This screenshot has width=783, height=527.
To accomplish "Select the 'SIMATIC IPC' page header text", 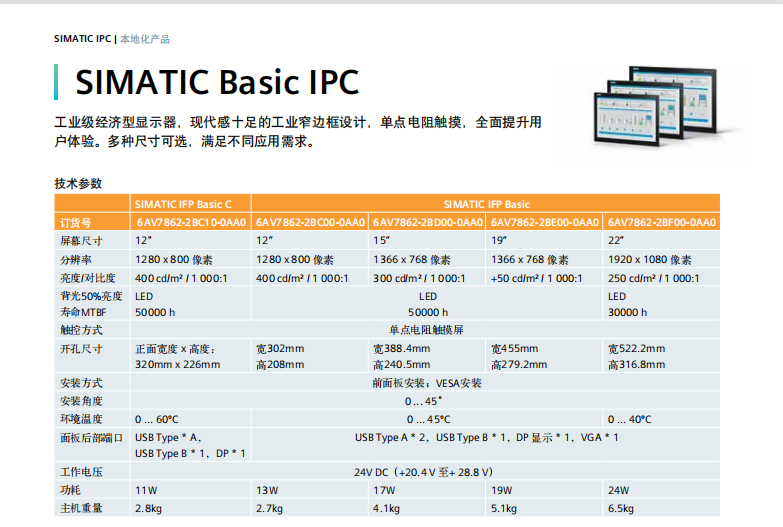I will pyautogui.click(x=82, y=39).
